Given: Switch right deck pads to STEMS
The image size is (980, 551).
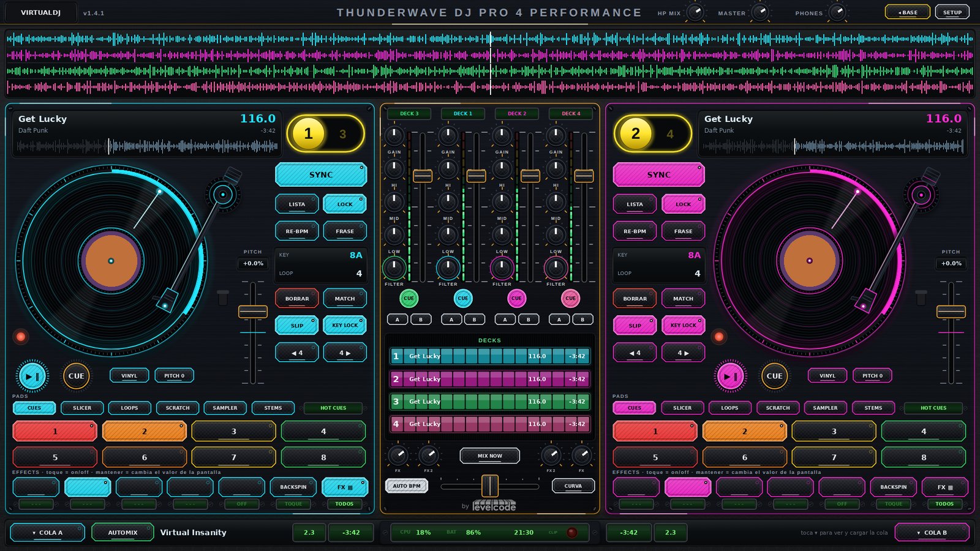Looking at the screenshot, I should (x=873, y=408).
